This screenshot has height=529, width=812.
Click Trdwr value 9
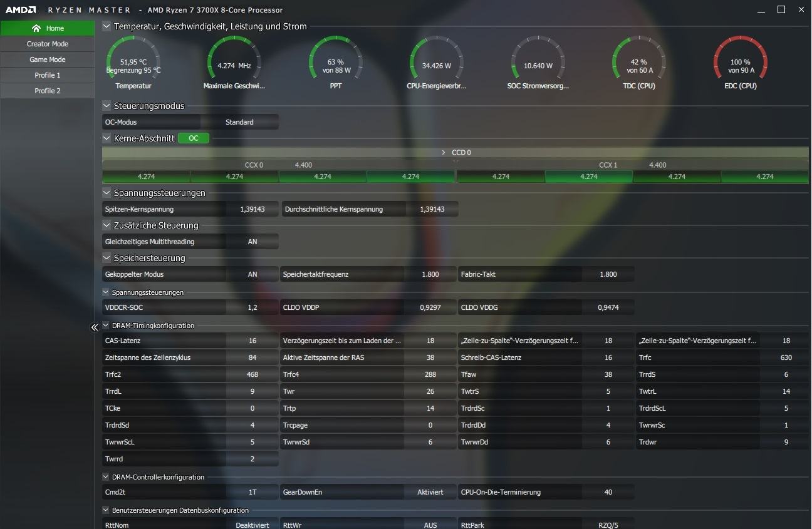[x=786, y=442]
